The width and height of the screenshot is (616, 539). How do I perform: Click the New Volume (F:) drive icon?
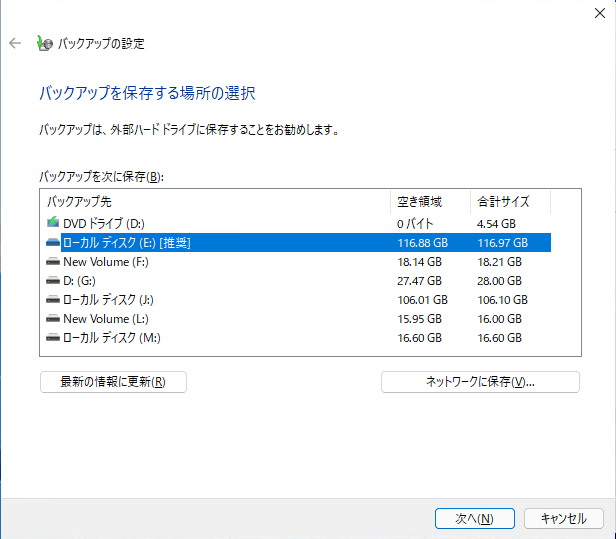(x=53, y=261)
